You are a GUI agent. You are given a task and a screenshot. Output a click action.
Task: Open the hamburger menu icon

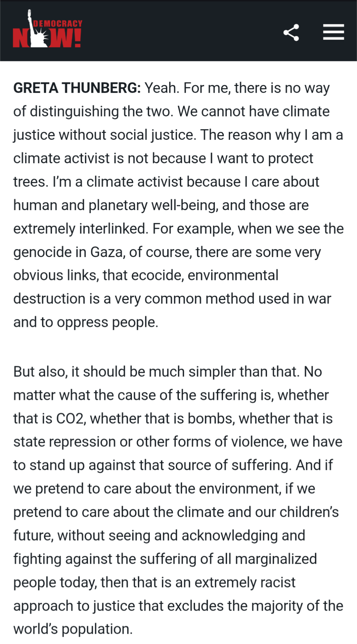point(333,32)
